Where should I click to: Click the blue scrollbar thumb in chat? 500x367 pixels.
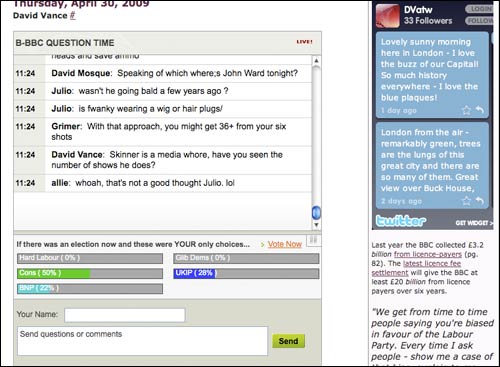pyautogui.click(x=316, y=212)
